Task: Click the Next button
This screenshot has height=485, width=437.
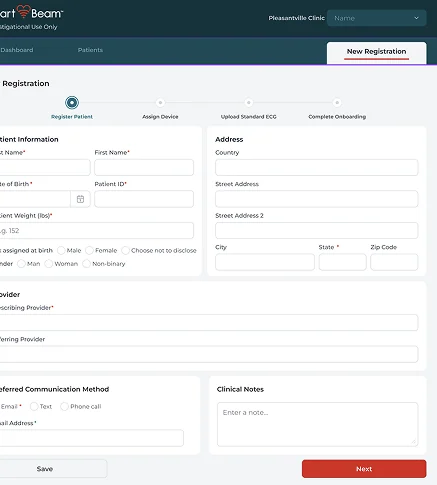Action: [x=364, y=469]
